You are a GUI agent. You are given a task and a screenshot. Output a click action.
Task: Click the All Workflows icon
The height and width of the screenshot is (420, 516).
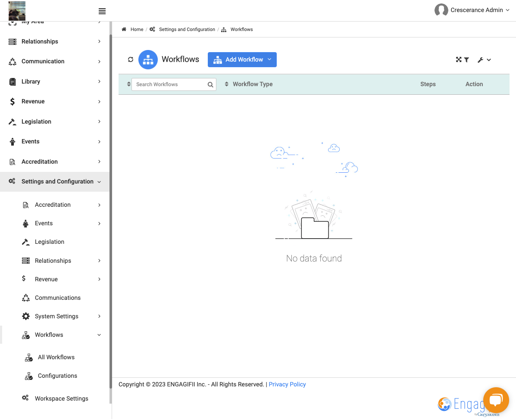[29, 358]
